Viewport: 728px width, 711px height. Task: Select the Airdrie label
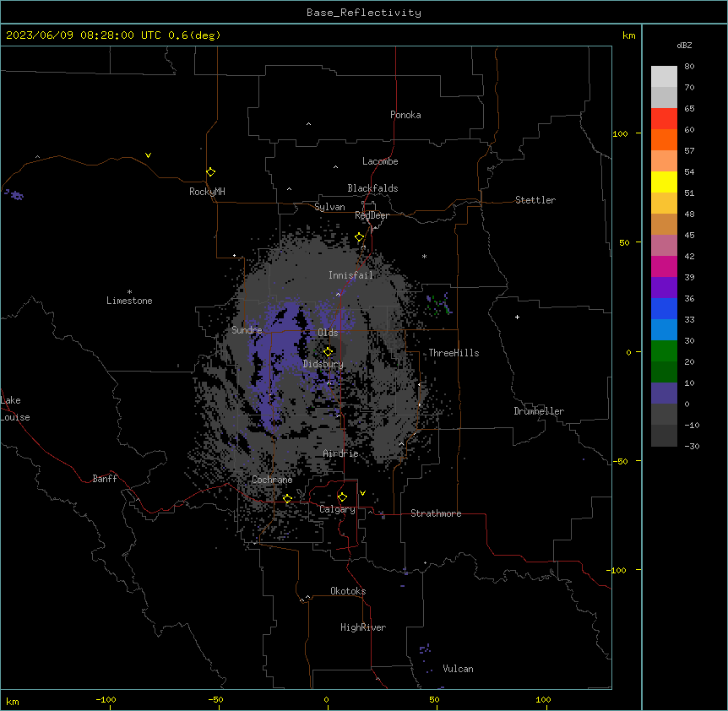coord(340,453)
